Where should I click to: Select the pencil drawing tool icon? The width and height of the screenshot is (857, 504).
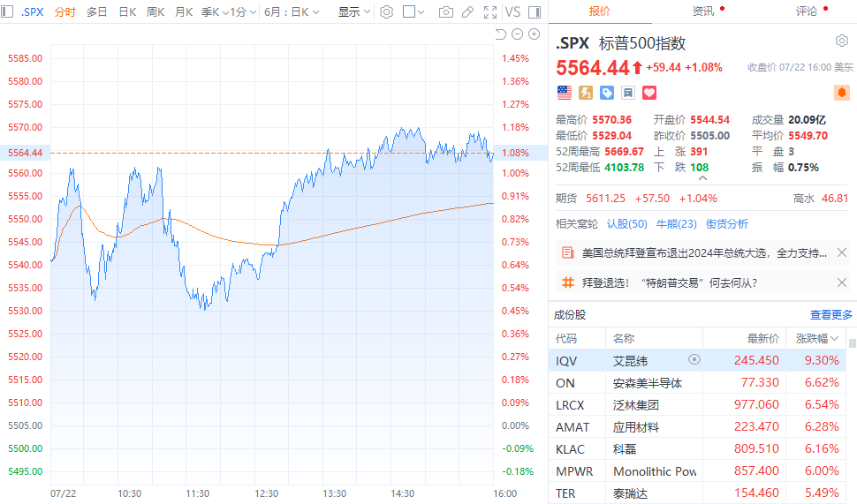click(468, 12)
